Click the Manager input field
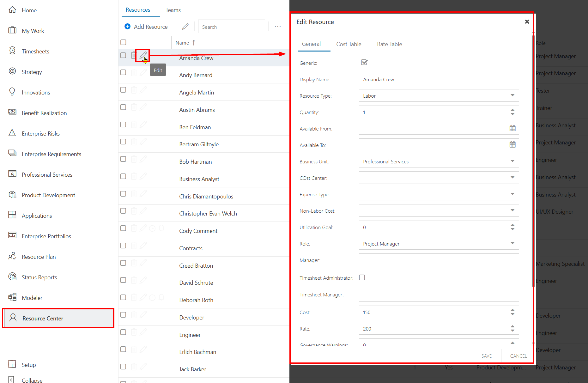The image size is (588, 383). [439, 260]
